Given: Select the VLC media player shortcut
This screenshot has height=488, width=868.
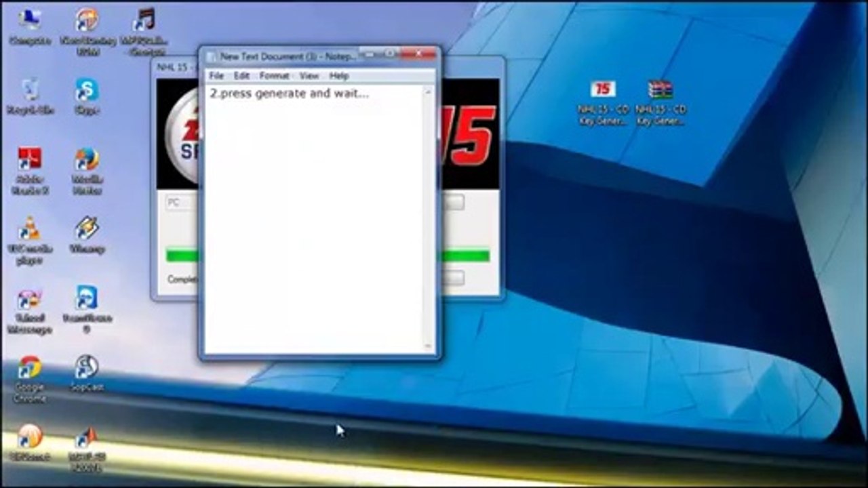Looking at the screenshot, I should 29,241.
